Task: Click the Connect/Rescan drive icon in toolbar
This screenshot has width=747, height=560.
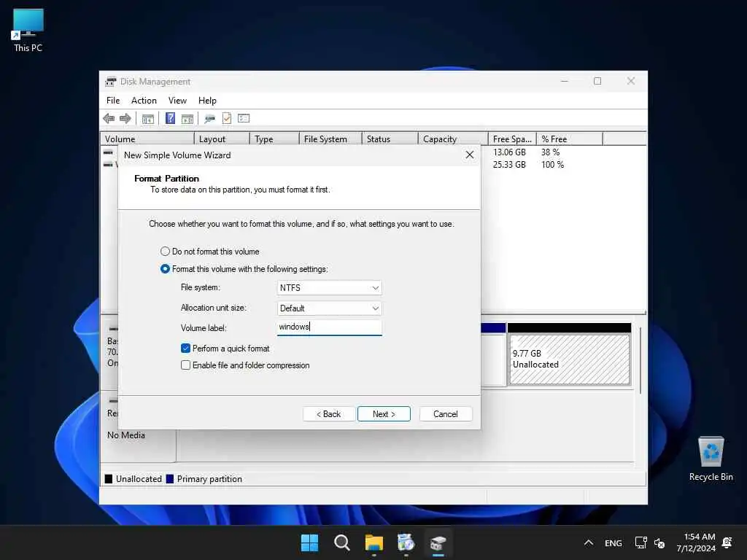Action: click(x=209, y=119)
